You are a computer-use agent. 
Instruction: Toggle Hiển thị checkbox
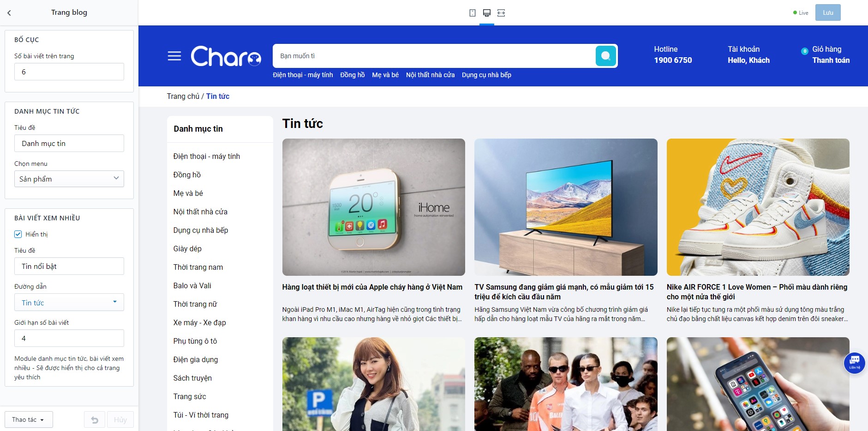click(18, 234)
